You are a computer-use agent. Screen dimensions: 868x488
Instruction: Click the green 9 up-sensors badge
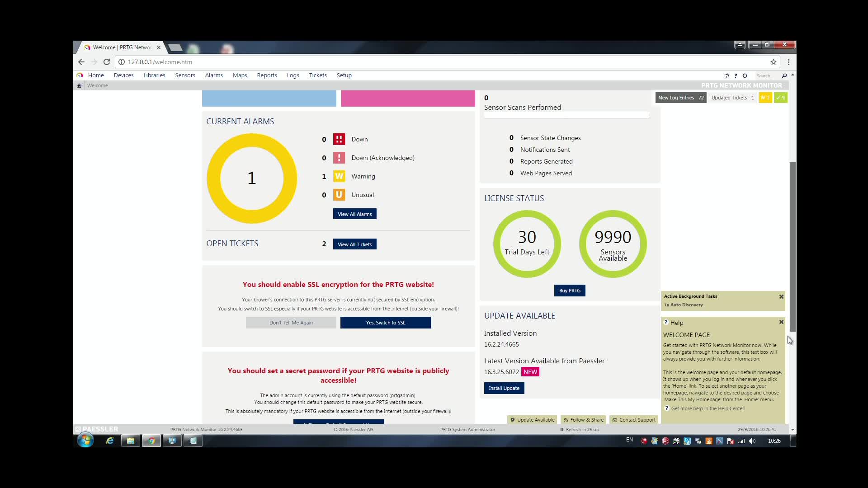780,98
